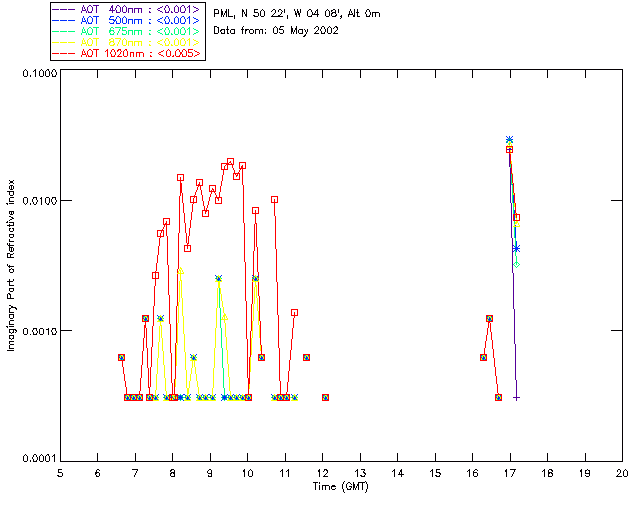
Task: Click the 0.1000 y-axis tick label
Action: tap(39, 73)
